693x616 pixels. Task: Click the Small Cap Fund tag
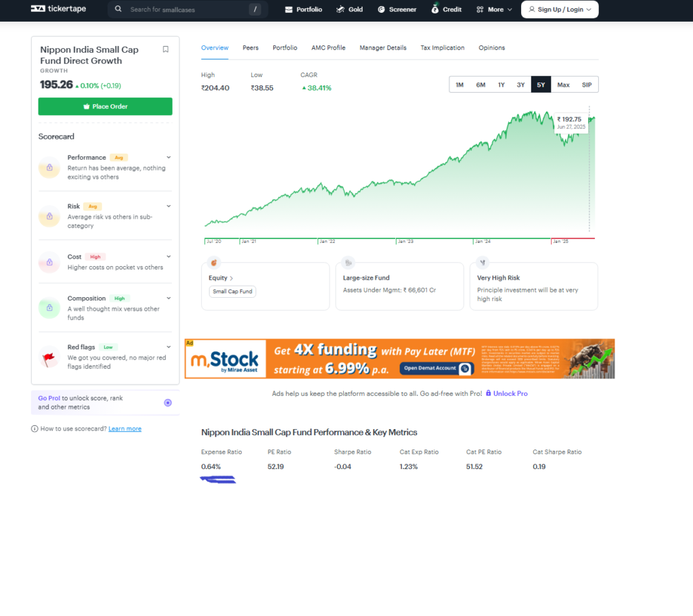click(x=233, y=292)
